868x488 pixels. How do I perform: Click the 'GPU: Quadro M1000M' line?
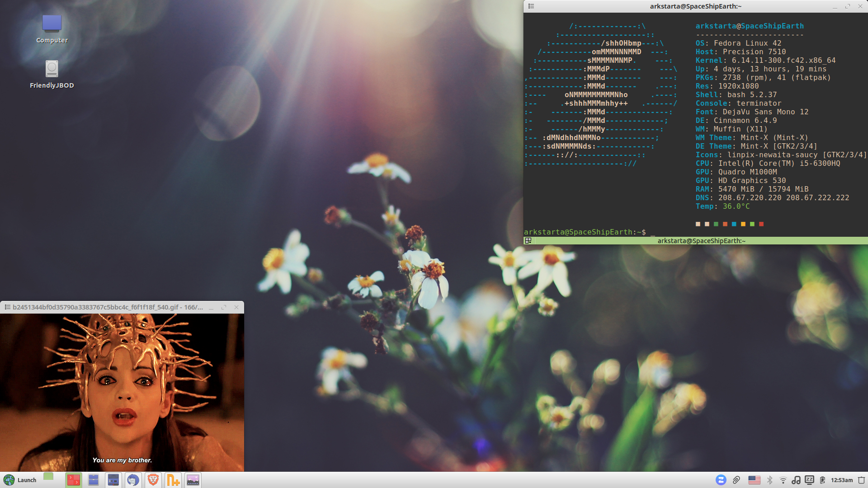736,172
